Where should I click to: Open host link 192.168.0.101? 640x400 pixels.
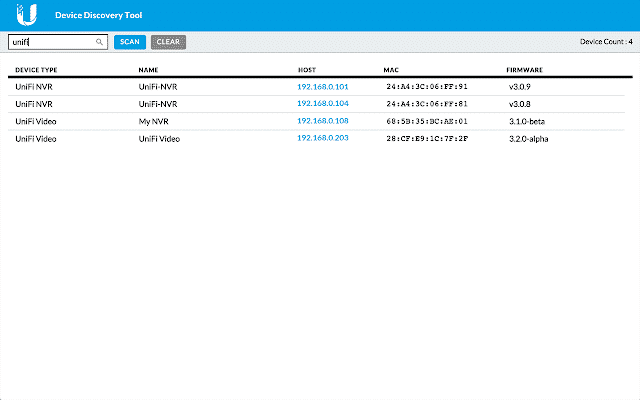[322, 87]
